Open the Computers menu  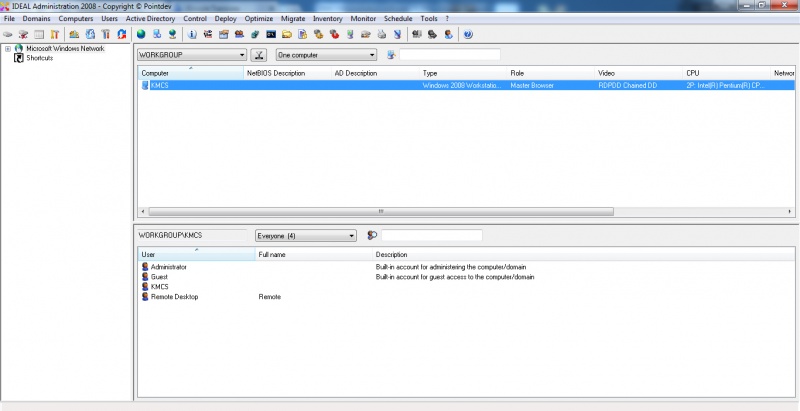pos(76,18)
